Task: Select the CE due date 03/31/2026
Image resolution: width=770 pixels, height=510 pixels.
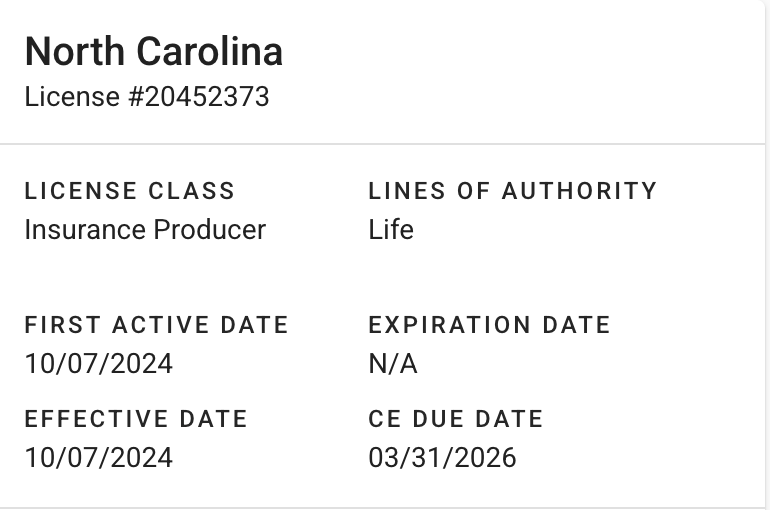Action: [x=442, y=458]
